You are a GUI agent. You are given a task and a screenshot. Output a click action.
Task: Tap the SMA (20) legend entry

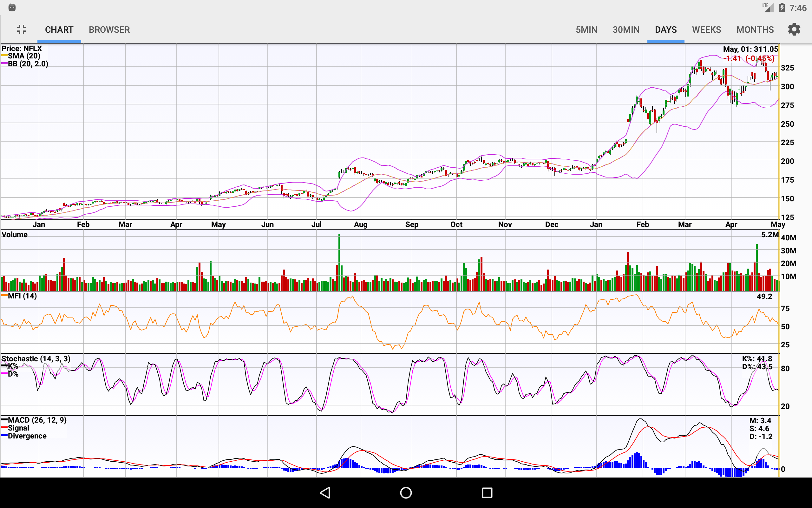click(x=21, y=56)
